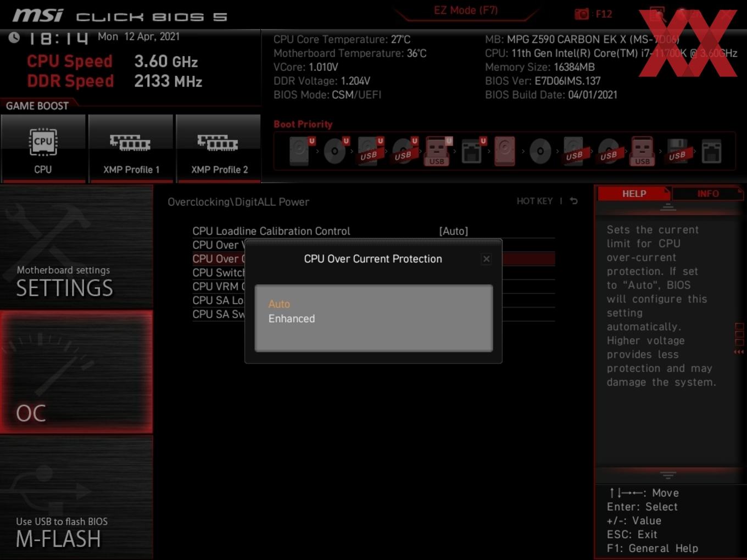This screenshot has width=747, height=560.
Task: Switch to the HELP tab
Action: [x=634, y=193]
